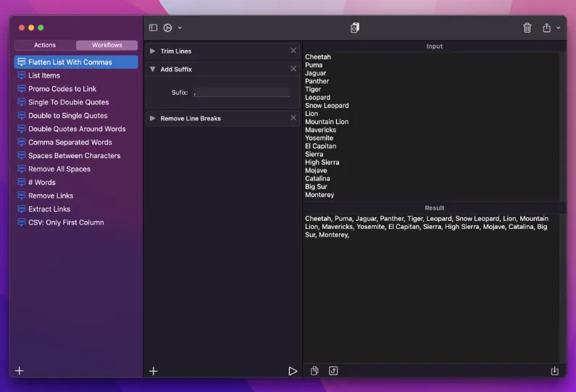Click workflow icon beside Remove Links
Viewport: 576px width, 392px height.
click(x=22, y=196)
